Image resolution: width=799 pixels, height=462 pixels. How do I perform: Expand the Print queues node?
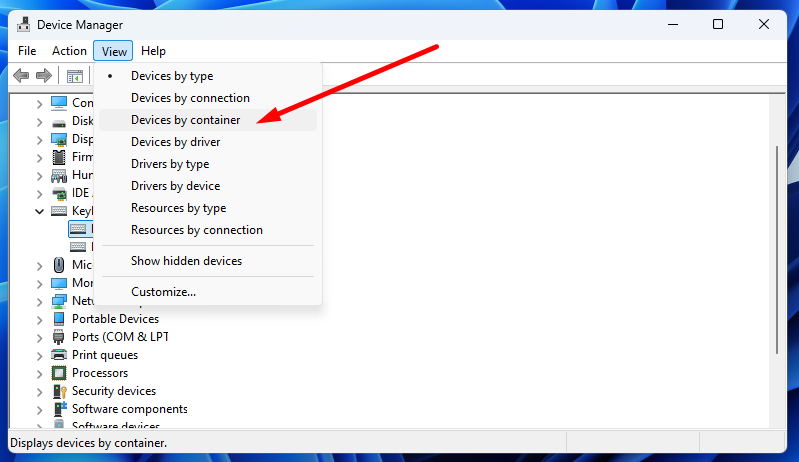[x=39, y=355]
